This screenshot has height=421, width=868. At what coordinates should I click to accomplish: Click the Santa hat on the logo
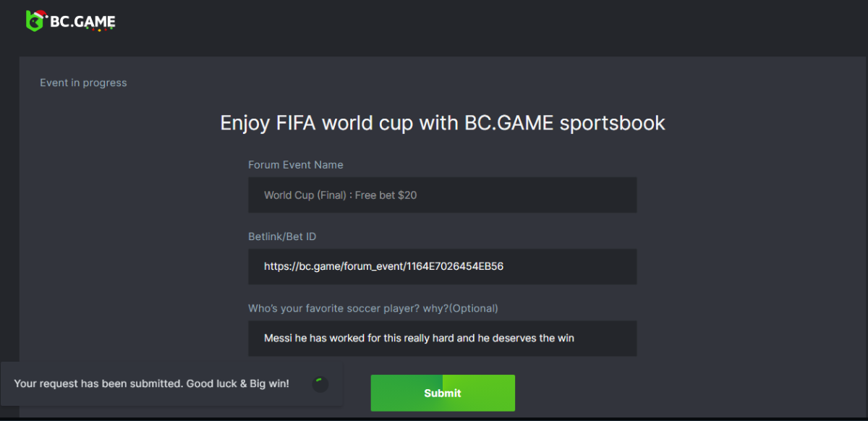coord(41,14)
